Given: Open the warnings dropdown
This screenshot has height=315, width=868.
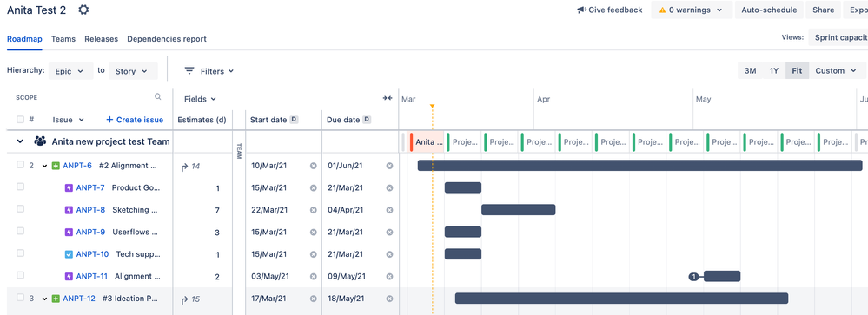Looking at the screenshot, I should (x=692, y=10).
